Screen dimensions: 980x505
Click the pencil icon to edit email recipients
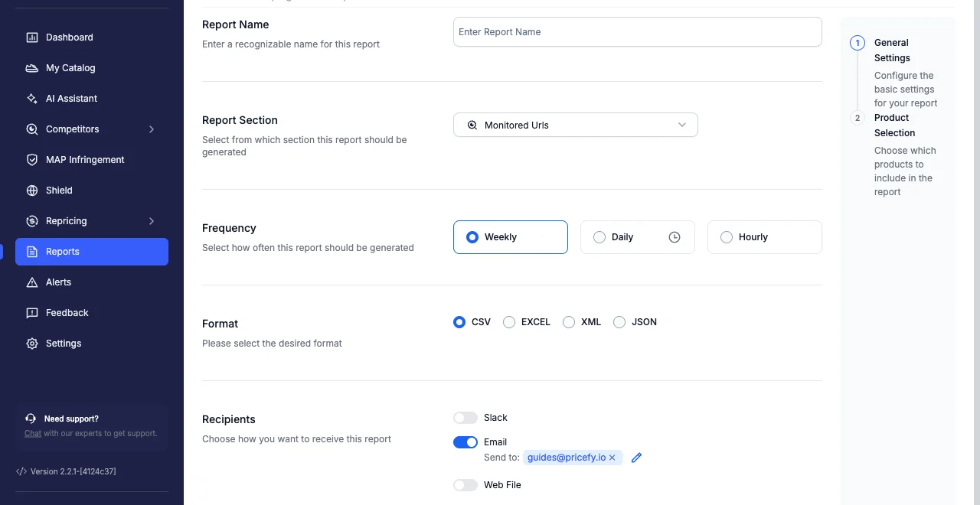point(636,458)
